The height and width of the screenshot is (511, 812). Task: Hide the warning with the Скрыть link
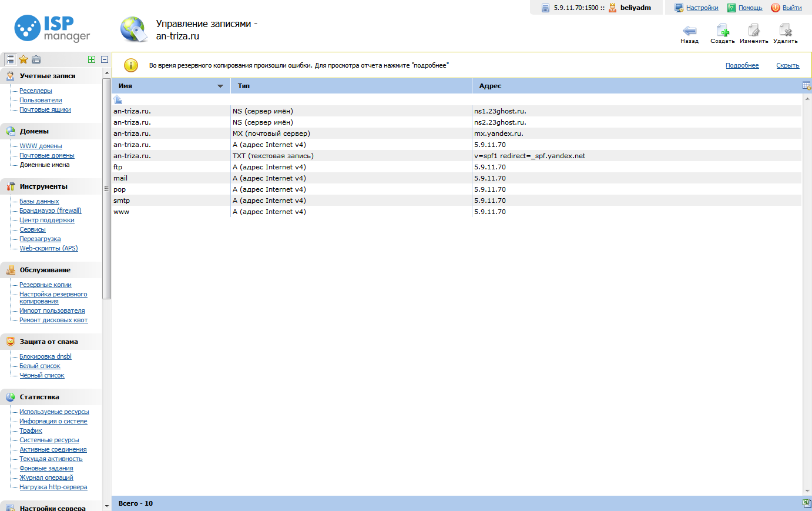point(788,65)
